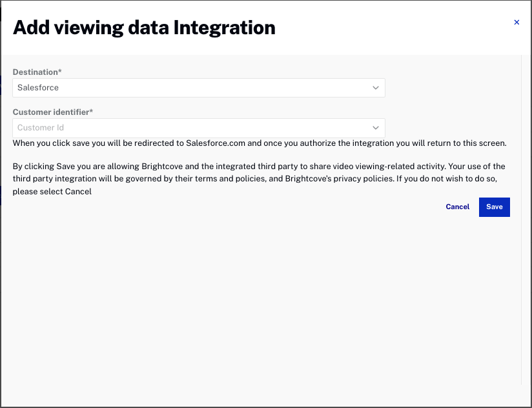Choose a destination from the Salesforce combo box
Viewport: 532px width, 408px height.
pos(198,87)
